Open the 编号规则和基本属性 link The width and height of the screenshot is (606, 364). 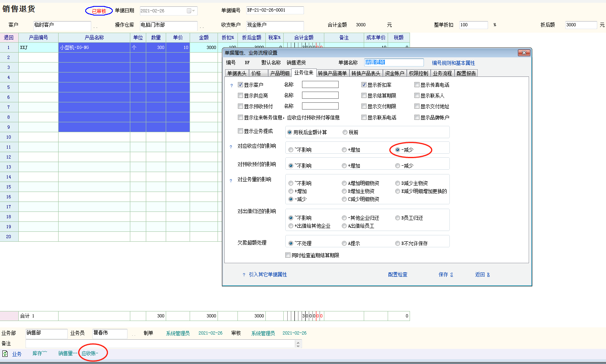pyautogui.click(x=453, y=63)
